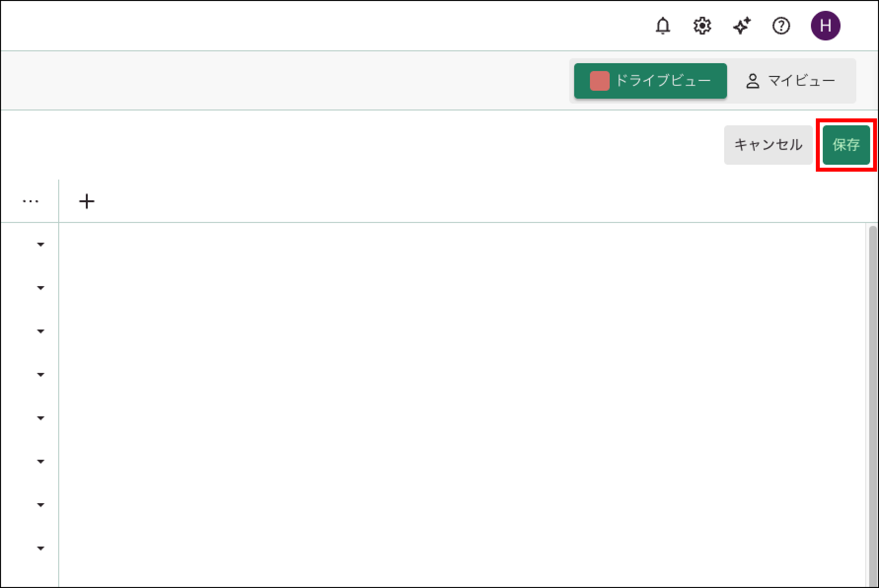Open the purple H account avatar
Screen dimensions: 879x588
pos(825,26)
